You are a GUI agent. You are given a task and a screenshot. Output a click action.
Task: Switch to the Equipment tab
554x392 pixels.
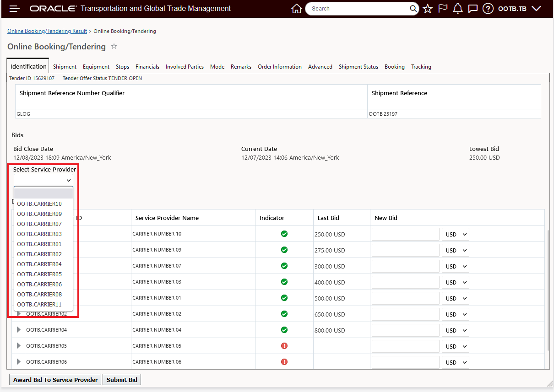[x=96, y=67]
